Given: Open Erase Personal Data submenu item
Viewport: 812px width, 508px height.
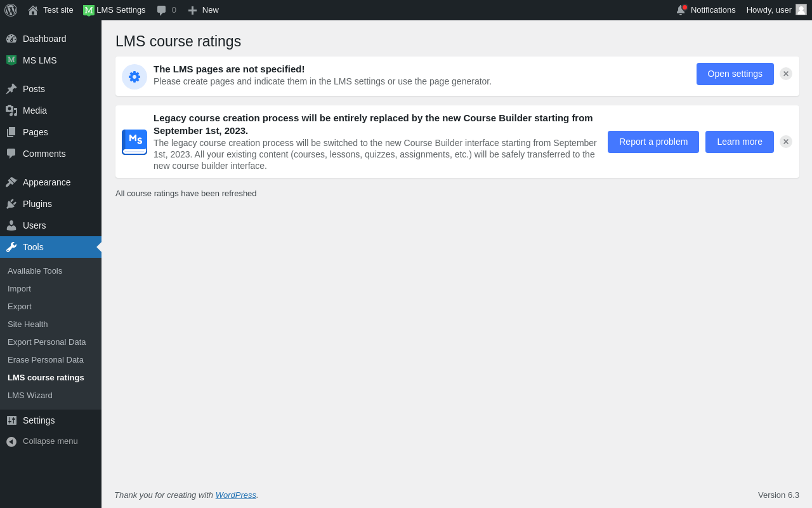Looking at the screenshot, I should pyautogui.click(x=51, y=360).
